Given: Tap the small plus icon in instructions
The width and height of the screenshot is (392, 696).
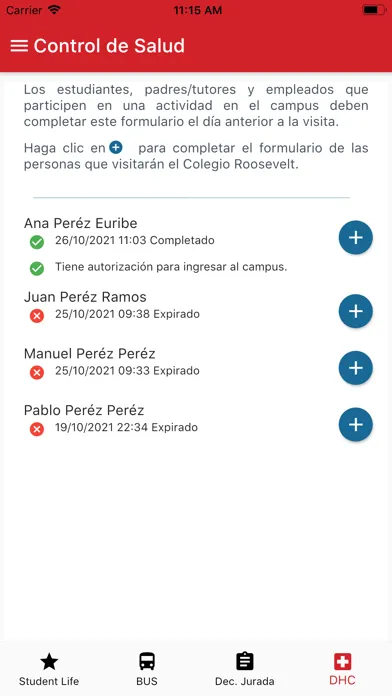Looking at the screenshot, I should (116, 147).
